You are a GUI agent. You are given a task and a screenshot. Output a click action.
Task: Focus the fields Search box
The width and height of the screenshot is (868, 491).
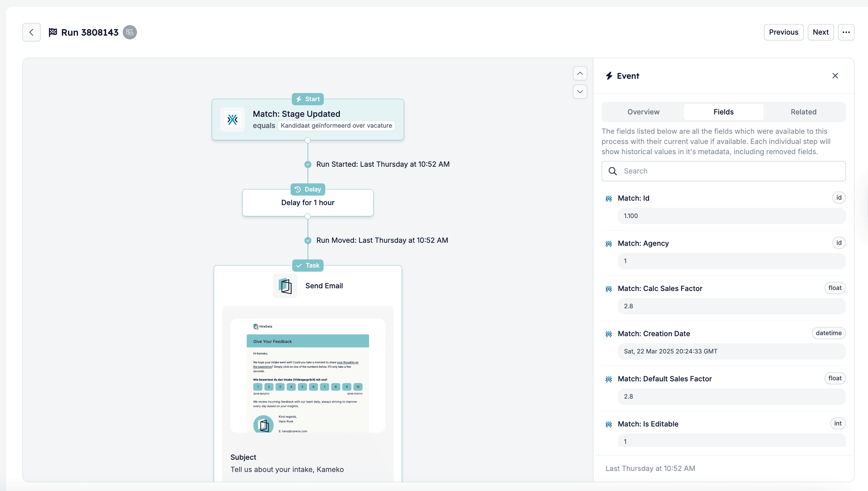coord(724,171)
